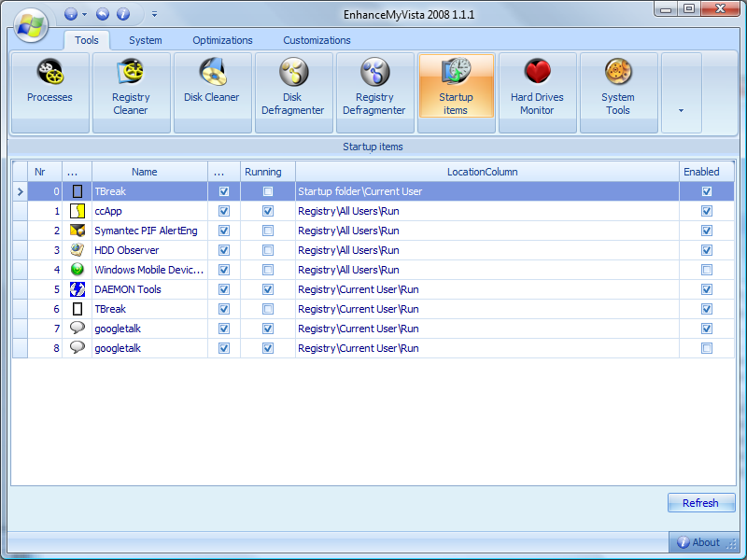Toggle Enabled for TBreak in row 6
The height and width of the screenshot is (560, 747).
707,309
